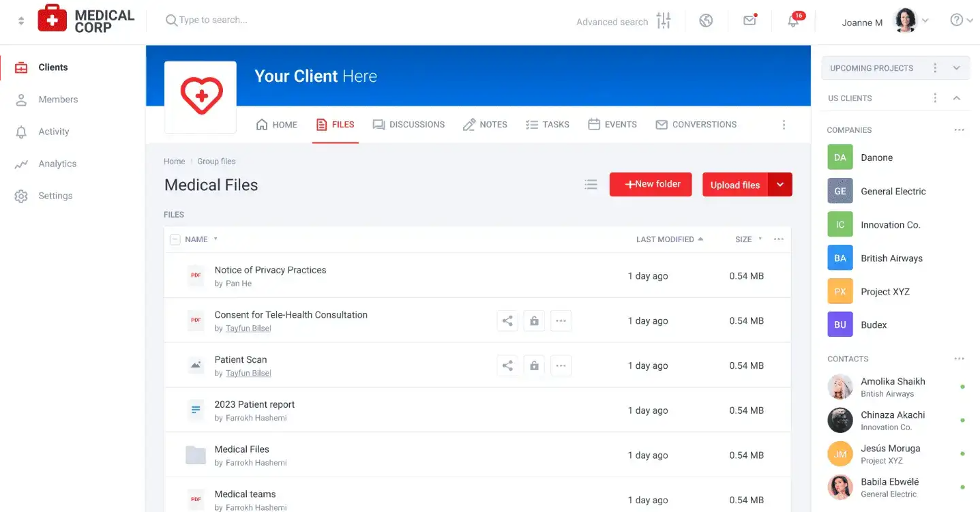980x512 pixels.
Task: Share the Patient Scan file
Action: 507,365
